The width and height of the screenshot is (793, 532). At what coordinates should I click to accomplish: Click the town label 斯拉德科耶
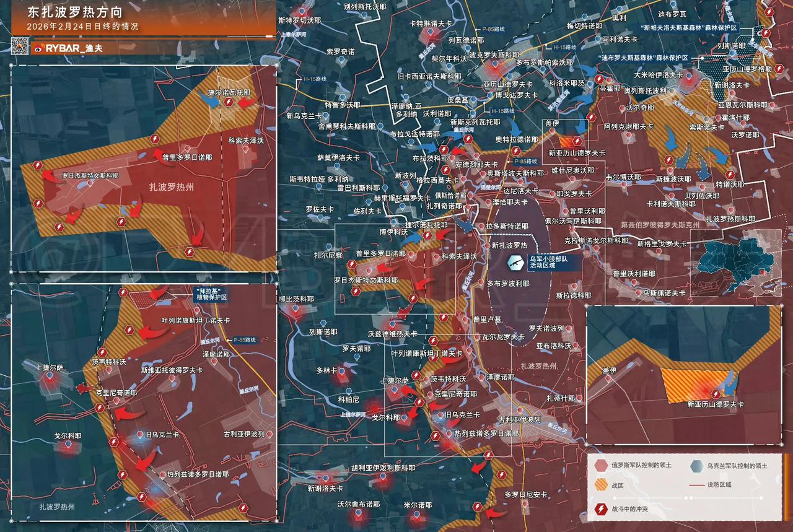click(x=574, y=295)
